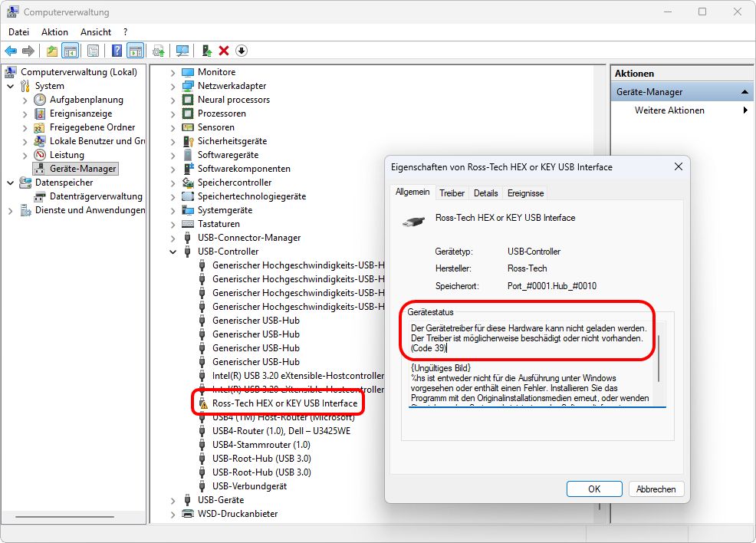Expand the USB-Geräte category
Viewport: 756px width, 543px height.
coord(173,501)
